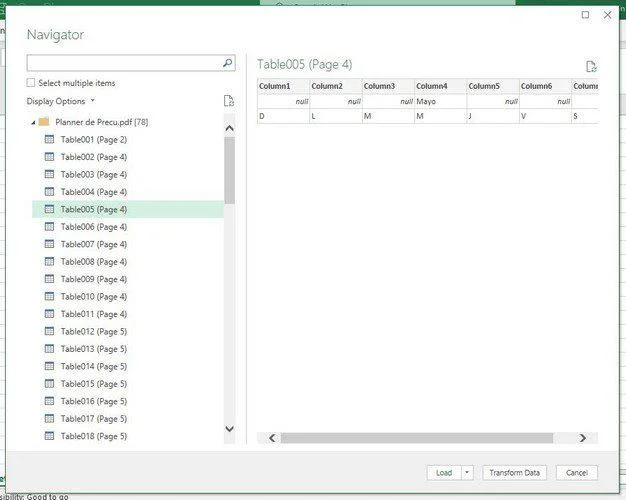Enable the Select multiple items checkbox
Viewport: 626px width, 500px height.
pyautogui.click(x=31, y=83)
